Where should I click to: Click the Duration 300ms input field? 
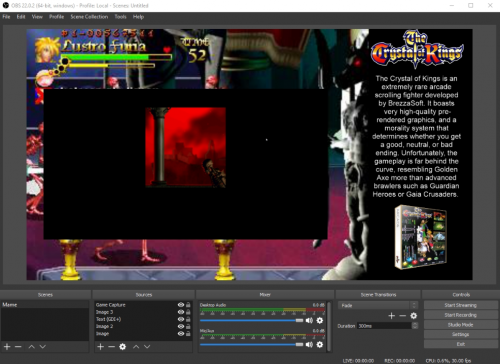click(x=384, y=326)
